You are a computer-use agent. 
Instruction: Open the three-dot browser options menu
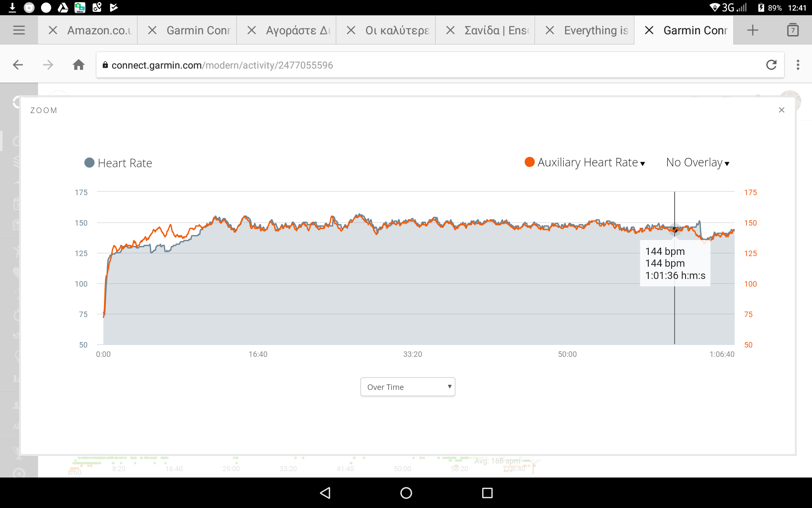click(x=798, y=65)
